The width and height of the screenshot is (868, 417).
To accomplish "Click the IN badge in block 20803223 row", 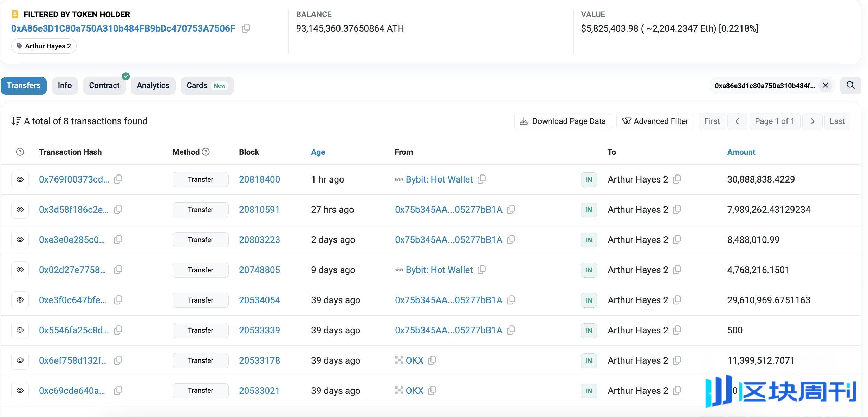I will click(x=589, y=240).
